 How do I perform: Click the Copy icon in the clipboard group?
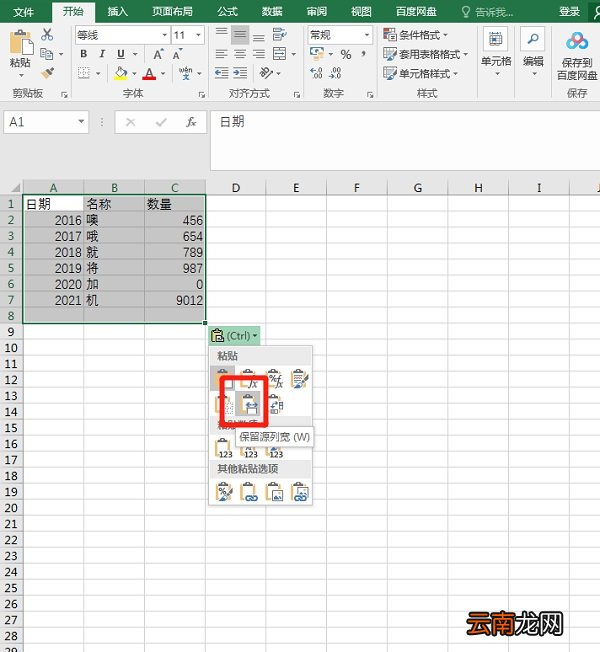click(47, 54)
